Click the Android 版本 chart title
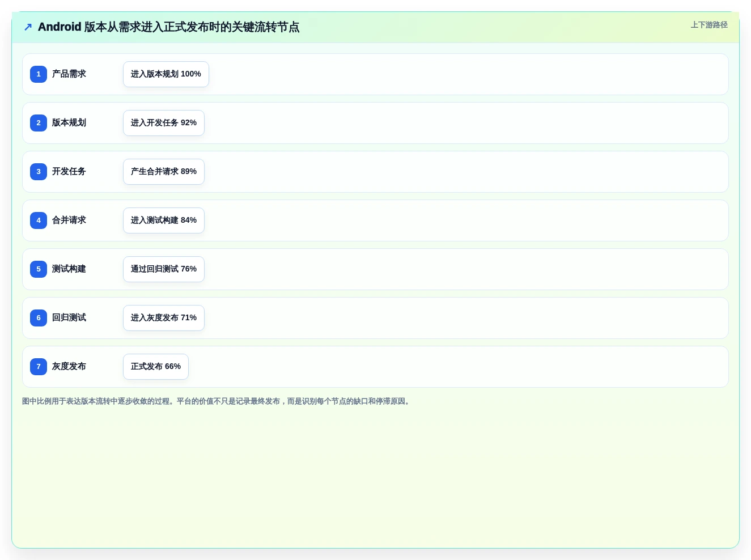Image resolution: width=751 pixels, height=560 pixels. (x=169, y=27)
